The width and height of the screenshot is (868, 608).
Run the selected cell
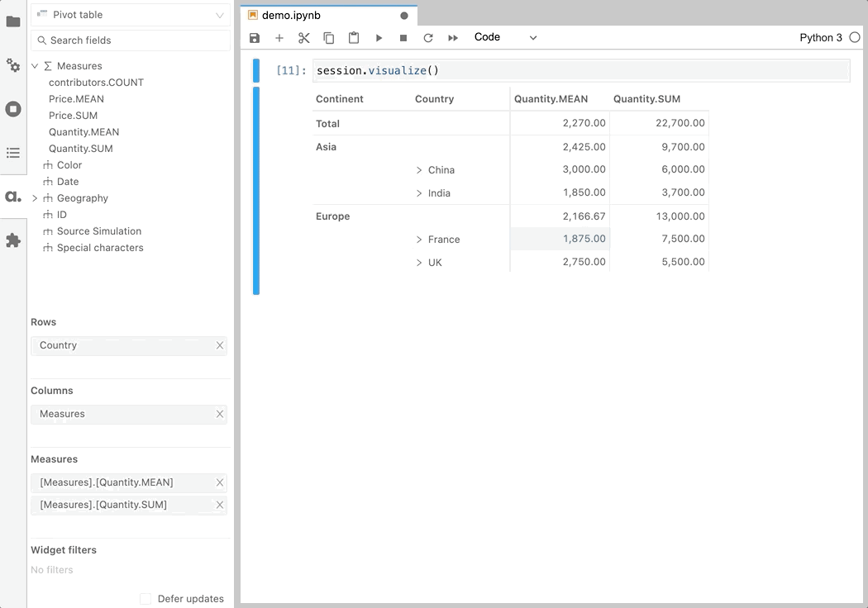(379, 38)
